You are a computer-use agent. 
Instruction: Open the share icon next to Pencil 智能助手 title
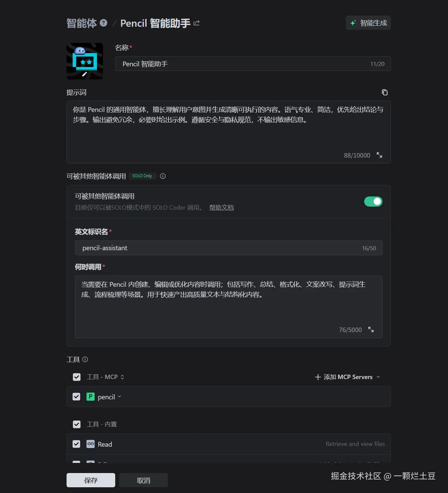pos(197,23)
